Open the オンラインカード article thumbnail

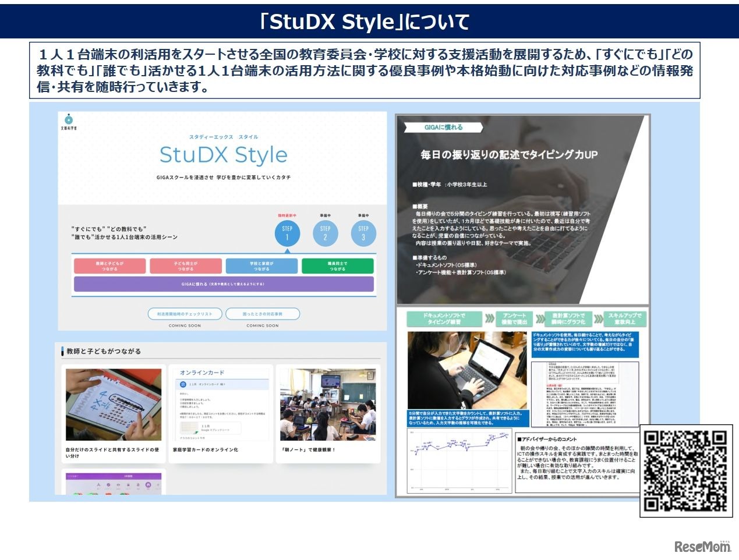221,405
